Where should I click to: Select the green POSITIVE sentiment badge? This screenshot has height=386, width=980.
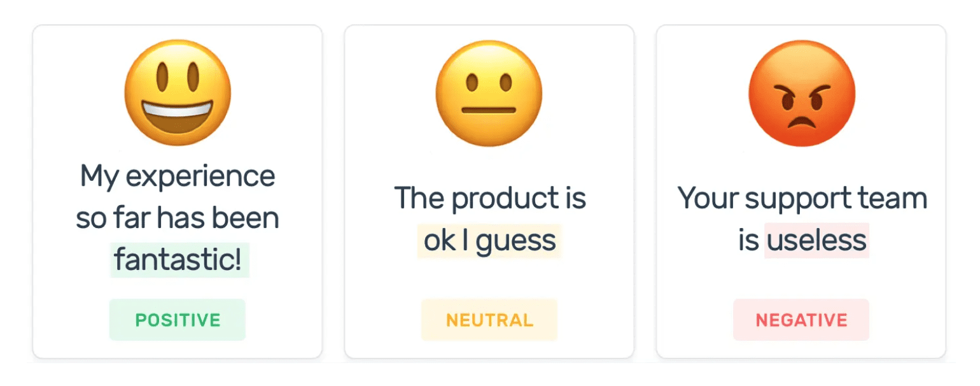[x=178, y=320]
